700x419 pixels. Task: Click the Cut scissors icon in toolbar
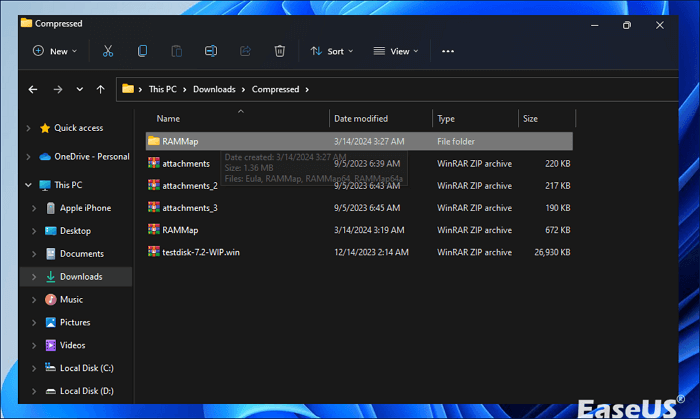(x=108, y=51)
